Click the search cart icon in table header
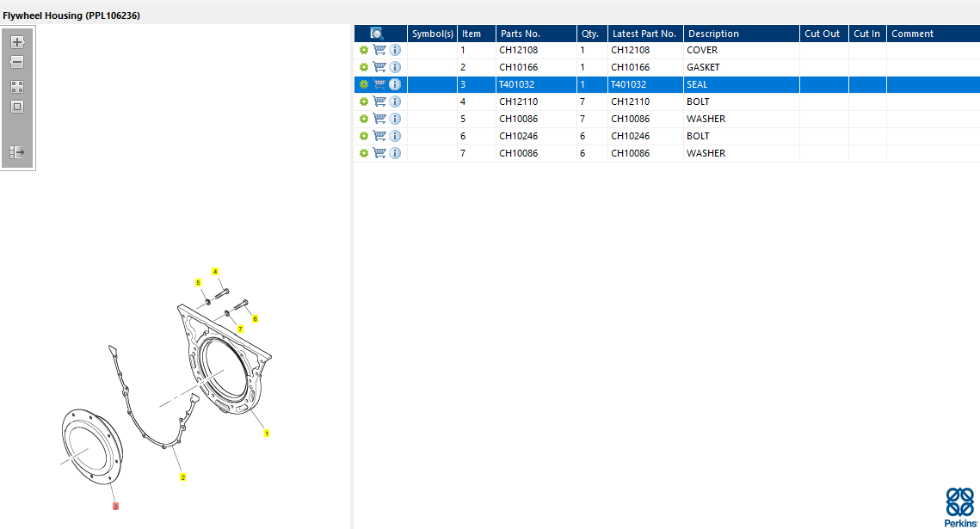The width and height of the screenshot is (980, 529). [x=376, y=34]
